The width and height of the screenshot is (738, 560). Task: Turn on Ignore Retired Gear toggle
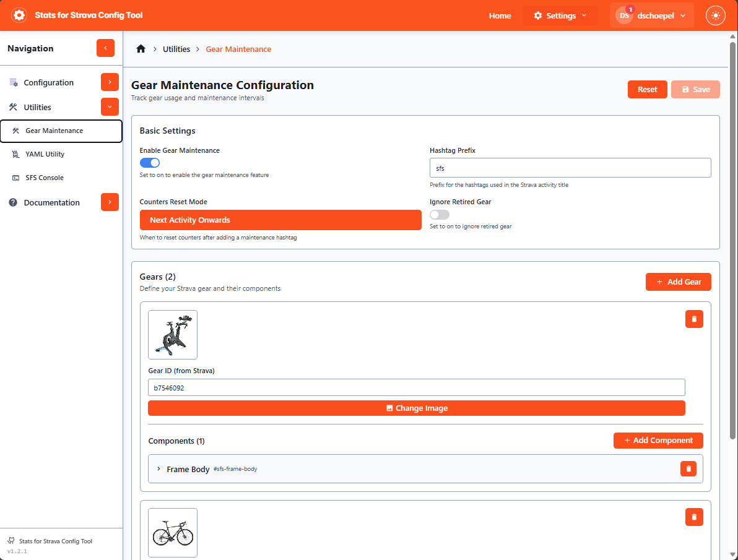[x=440, y=215]
